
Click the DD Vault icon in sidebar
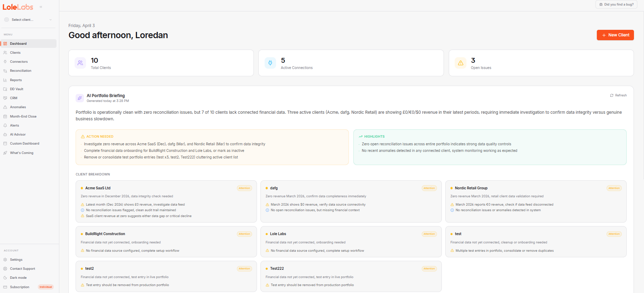[5, 89]
